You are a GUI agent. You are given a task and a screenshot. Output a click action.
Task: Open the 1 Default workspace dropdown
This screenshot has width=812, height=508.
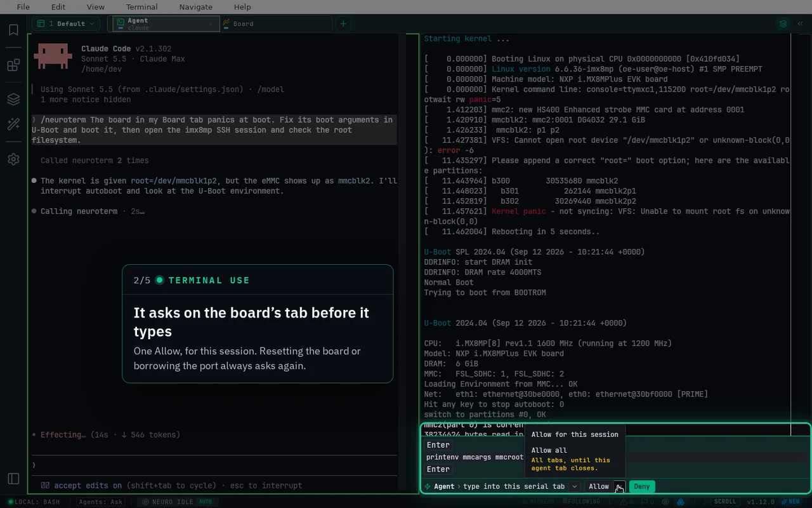65,24
